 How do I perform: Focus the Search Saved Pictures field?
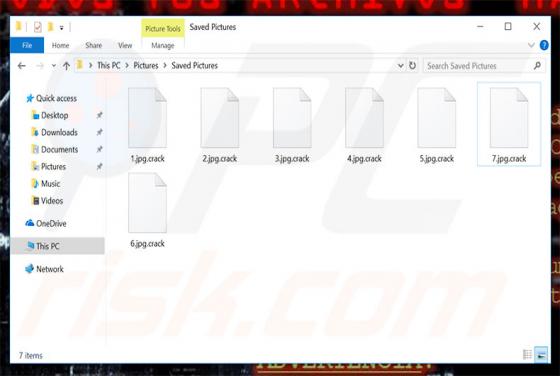pyautogui.click(x=484, y=66)
